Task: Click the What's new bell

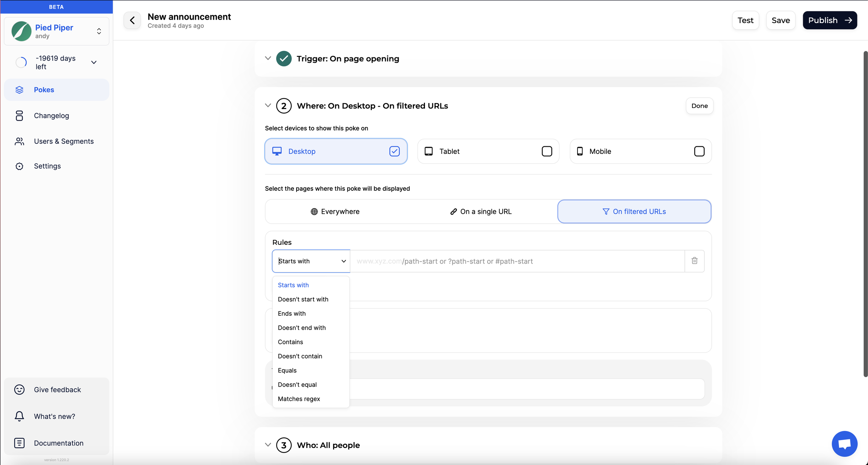Action: tap(19, 416)
